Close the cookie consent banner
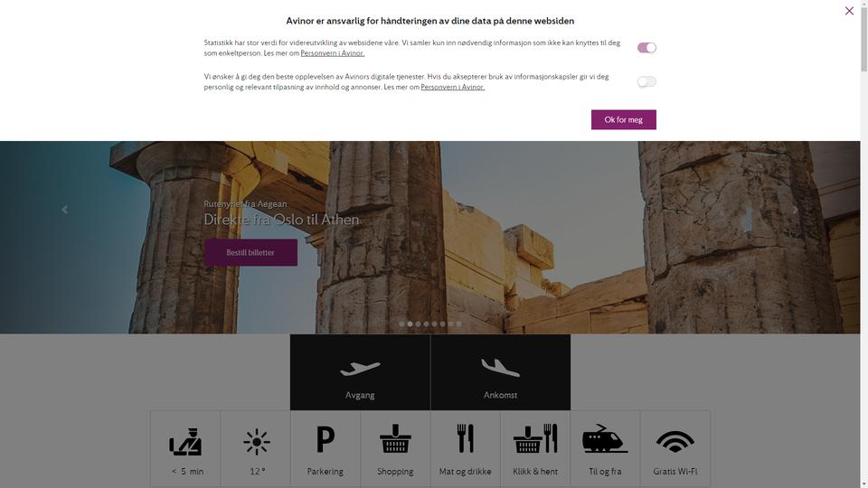The width and height of the screenshot is (868, 488). tap(849, 11)
